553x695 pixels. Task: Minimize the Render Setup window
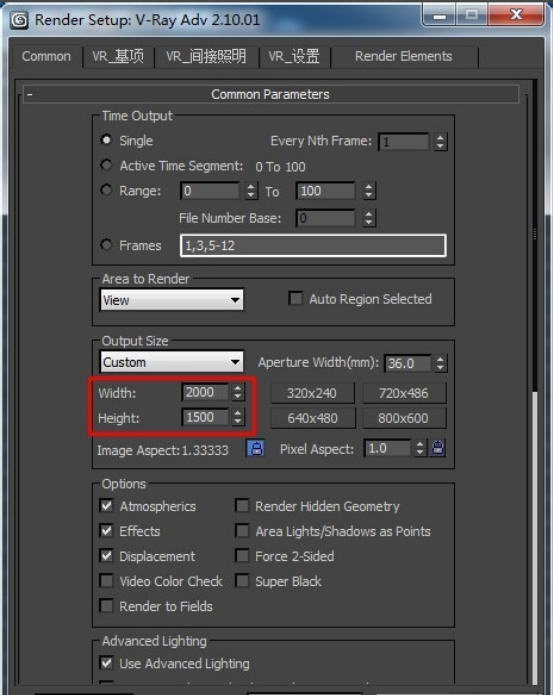click(x=439, y=16)
